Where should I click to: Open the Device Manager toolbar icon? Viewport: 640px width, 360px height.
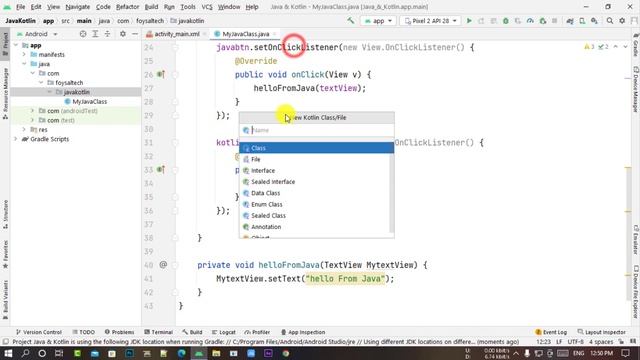pos(582,20)
